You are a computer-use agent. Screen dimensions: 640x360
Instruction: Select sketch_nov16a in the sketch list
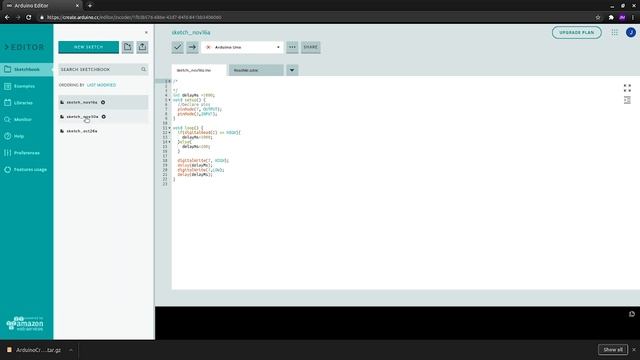coord(82,102)
